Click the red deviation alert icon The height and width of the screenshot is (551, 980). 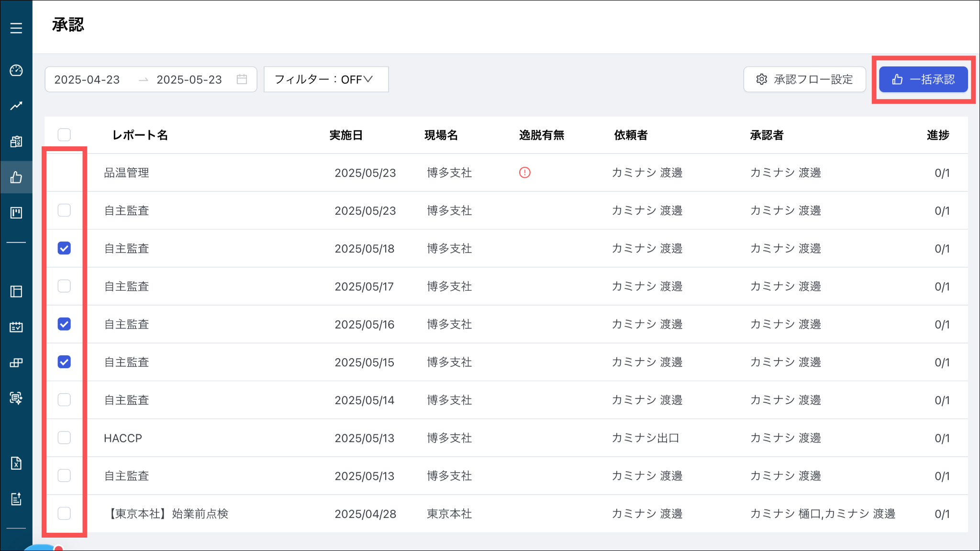pos(524,173)
